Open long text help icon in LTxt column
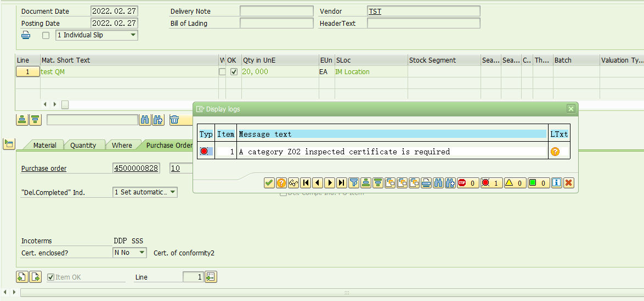Viewport: 644px width, 301px height. click(555, 152)
